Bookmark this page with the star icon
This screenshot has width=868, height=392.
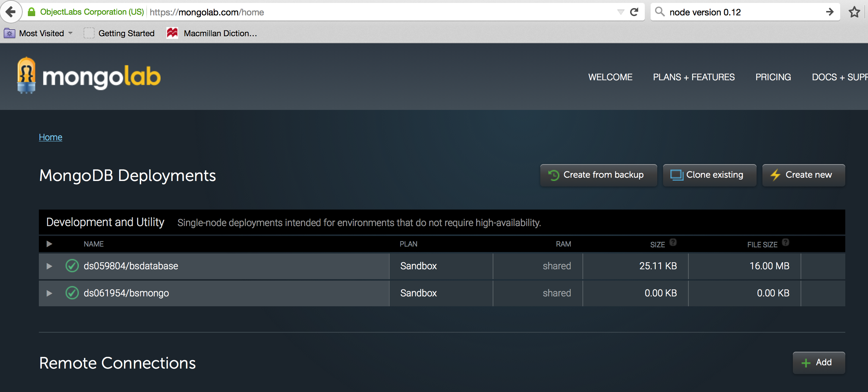click(x=854, y=12)
